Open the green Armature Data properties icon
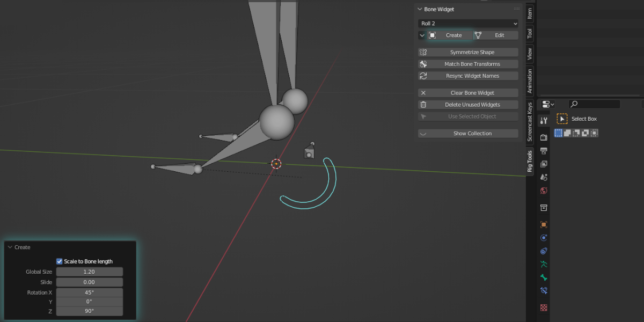 [x=544, y=264]
